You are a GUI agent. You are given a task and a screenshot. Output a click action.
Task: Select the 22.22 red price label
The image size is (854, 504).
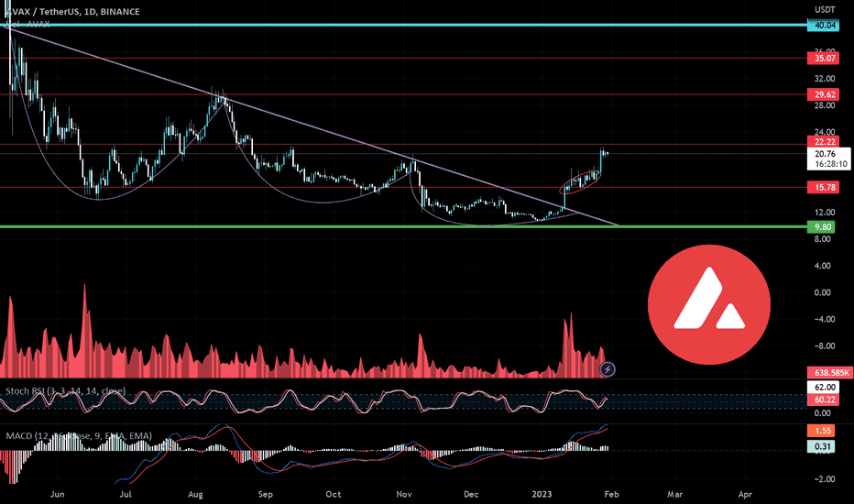coord(823,142)
